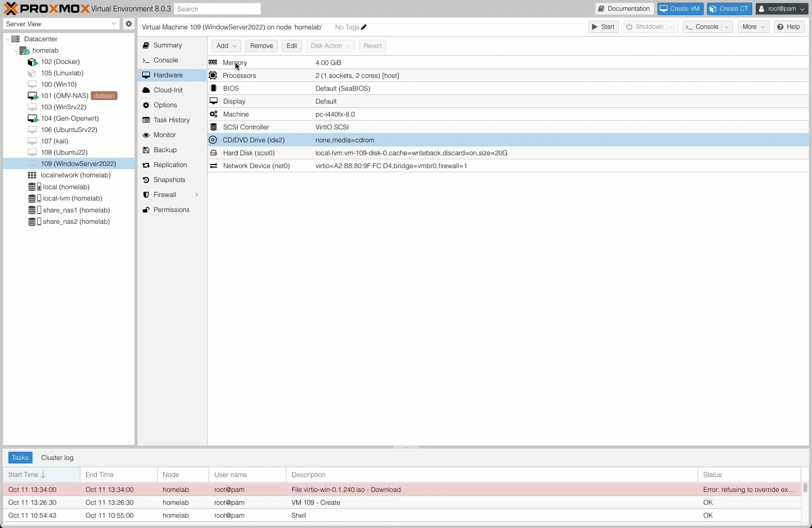Click in the Search field
Screen dimensions: 812x528
(217, 9)
